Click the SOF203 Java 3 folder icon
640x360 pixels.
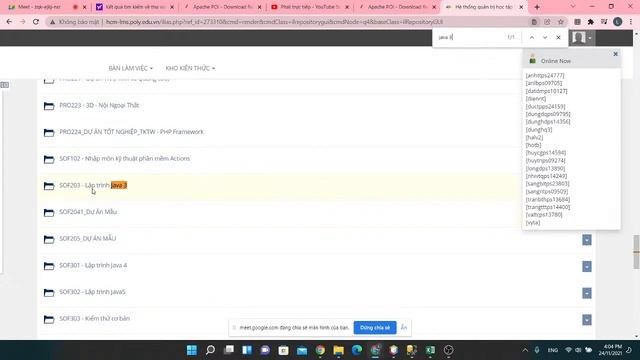49,186
